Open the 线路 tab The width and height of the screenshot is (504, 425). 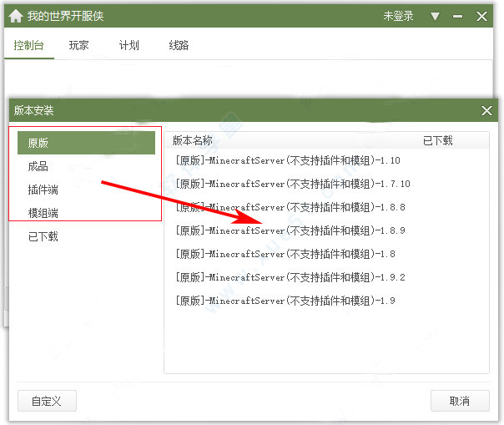(x=179, y=45)
